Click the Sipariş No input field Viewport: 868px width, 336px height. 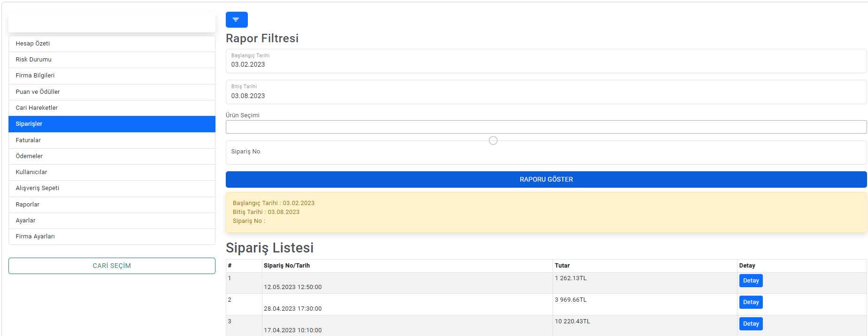coord(545,153)
